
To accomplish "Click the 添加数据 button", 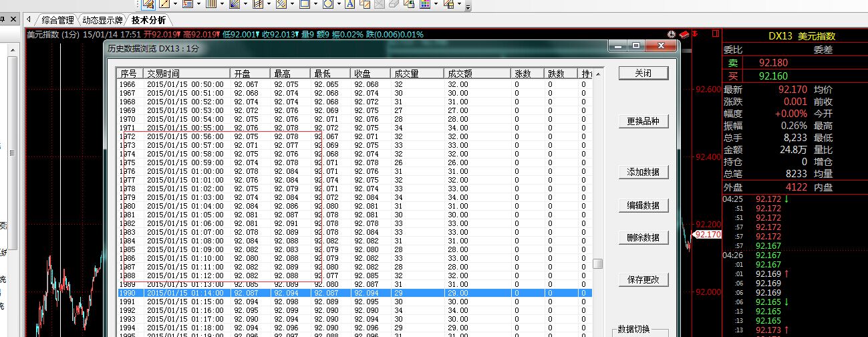I will tap(643, 173).
